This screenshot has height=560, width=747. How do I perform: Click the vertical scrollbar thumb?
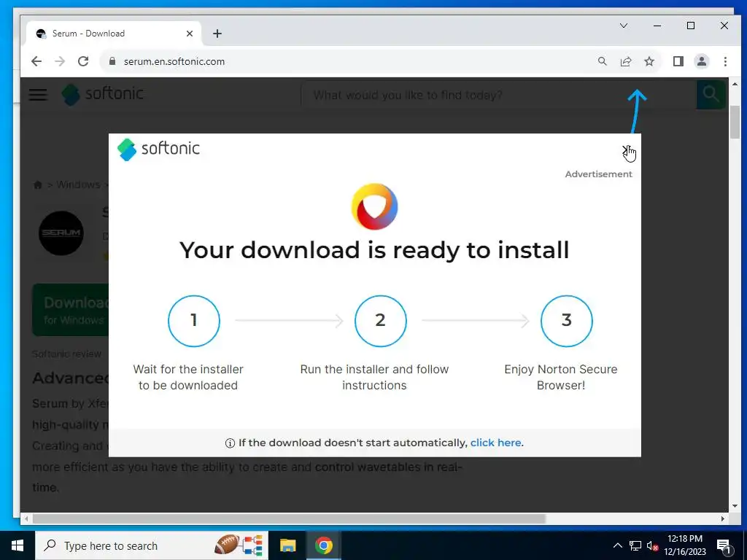point(735,122)
